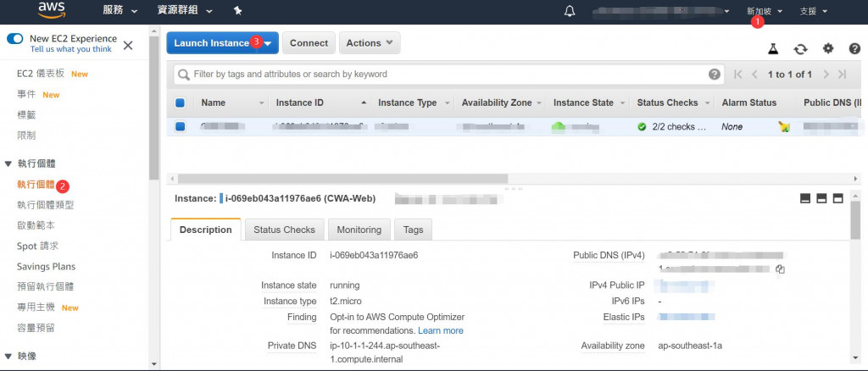
Task: Follow the Learn more link
Action: pos(441,330)
